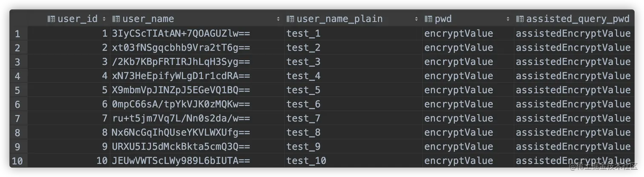Click the user_name_plain column table icon
Viewport: 644px width, 177px height.
[290, 19]
